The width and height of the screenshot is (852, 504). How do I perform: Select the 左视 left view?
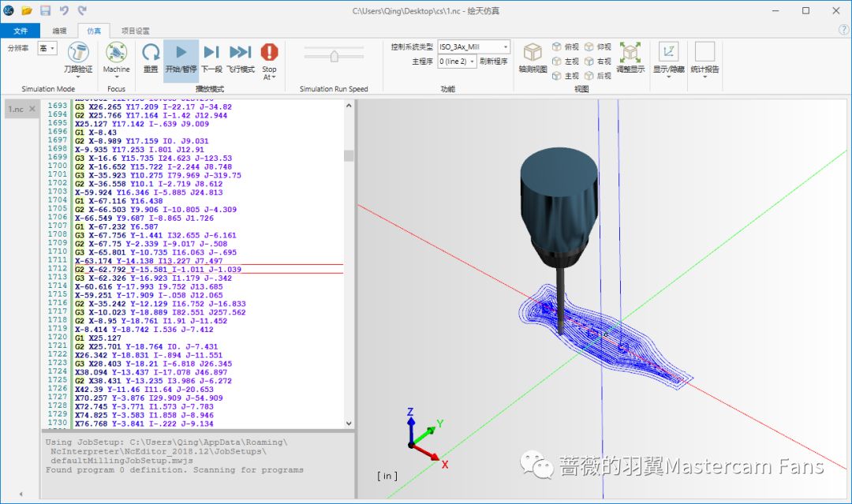point(566,62)
